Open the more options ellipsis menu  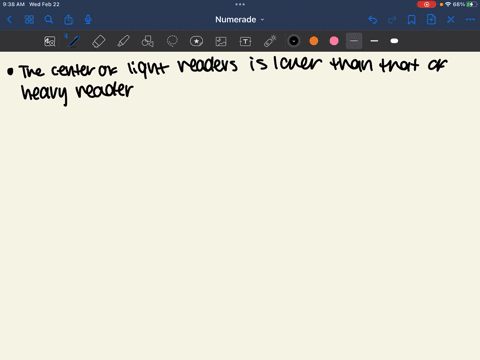470,20
